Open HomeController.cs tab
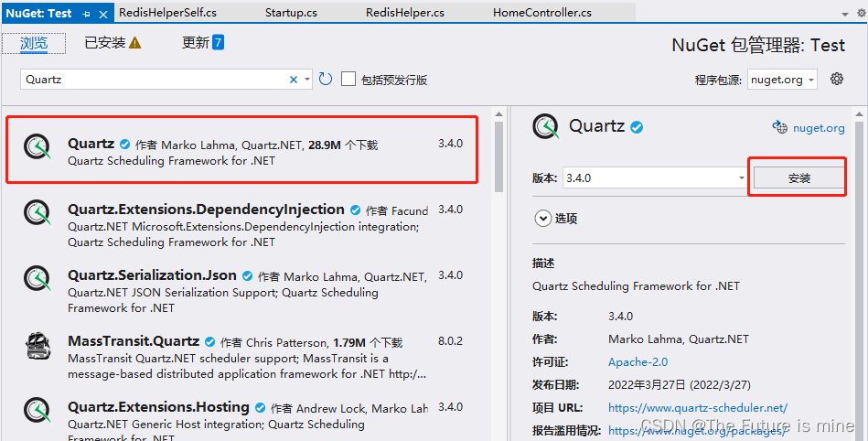The height and width of the screenshot is (441, 868). point(542,12)
